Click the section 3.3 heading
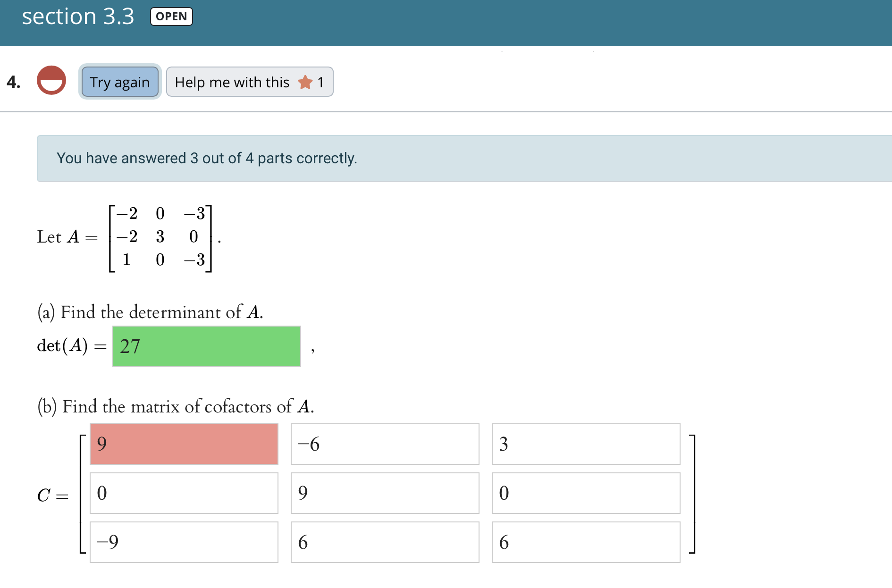 click(78, 17)
